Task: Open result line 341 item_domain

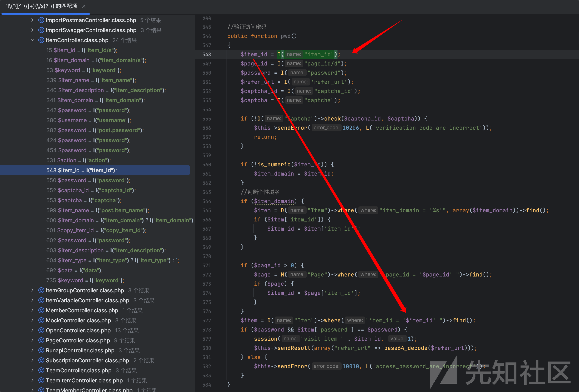Action: pos(95,100)
